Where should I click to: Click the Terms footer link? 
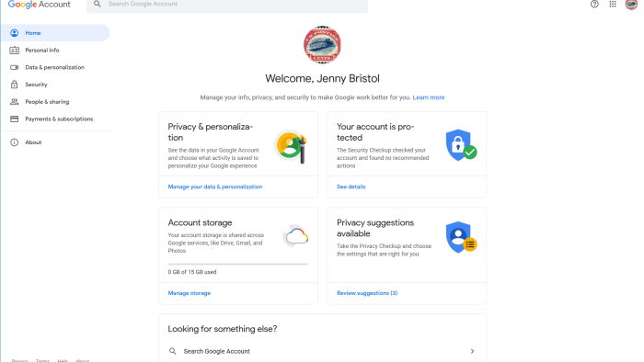click(x=42, y=360)
